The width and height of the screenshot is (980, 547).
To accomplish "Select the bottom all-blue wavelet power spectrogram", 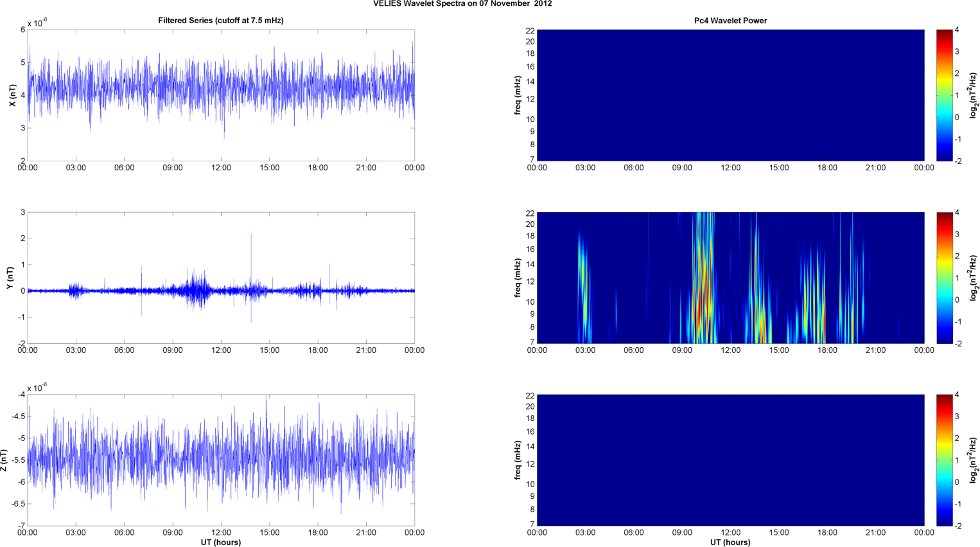I will tap(730, 460).
